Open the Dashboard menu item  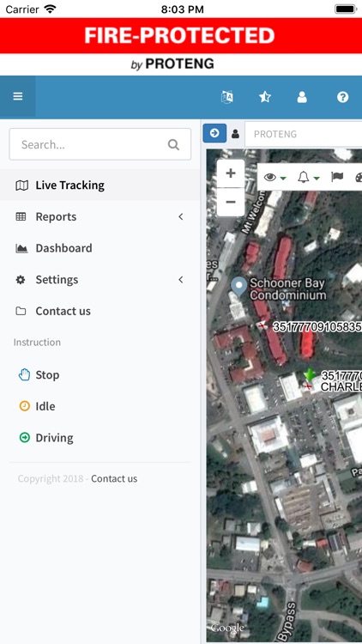(x=100, y=248)
